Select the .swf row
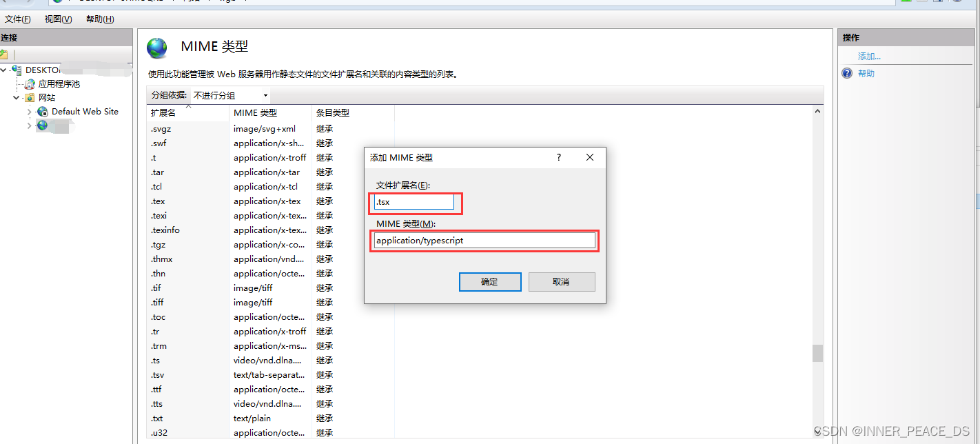980x444 pixels. pos(271,143)
